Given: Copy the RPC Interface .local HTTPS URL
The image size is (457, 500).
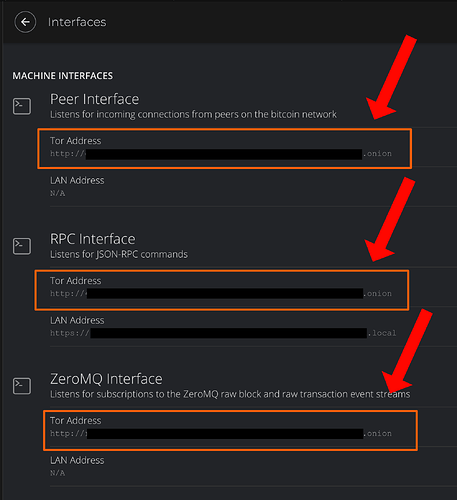Looking at the screenshot, I should tap(223, 333).
